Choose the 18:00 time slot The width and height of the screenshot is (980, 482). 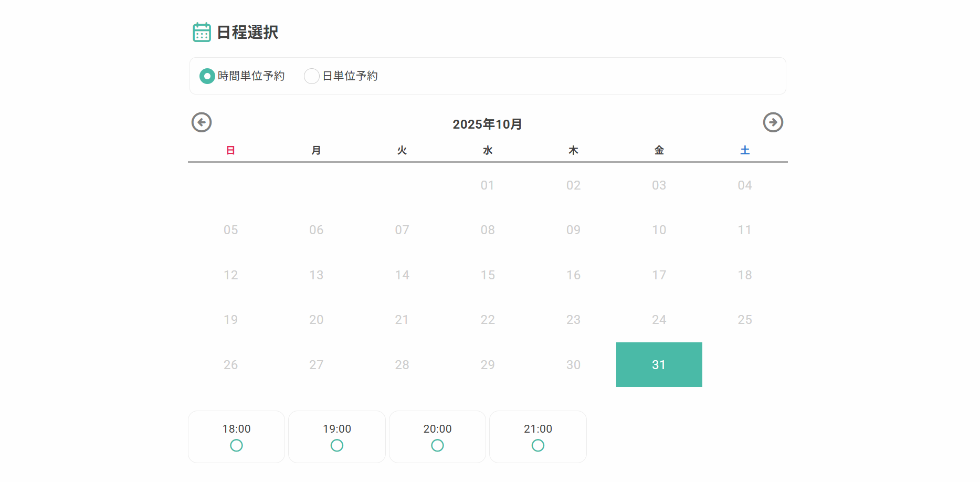click(x=236, y=437)
